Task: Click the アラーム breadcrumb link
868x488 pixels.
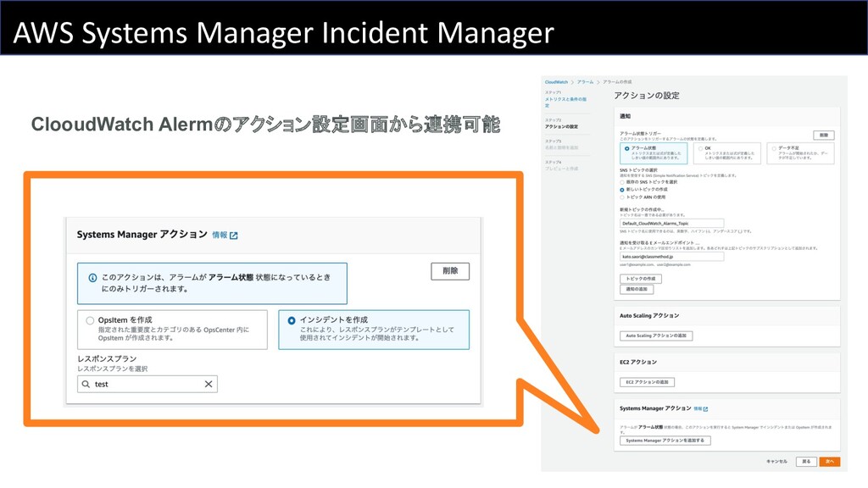Action: pos(585,82)
